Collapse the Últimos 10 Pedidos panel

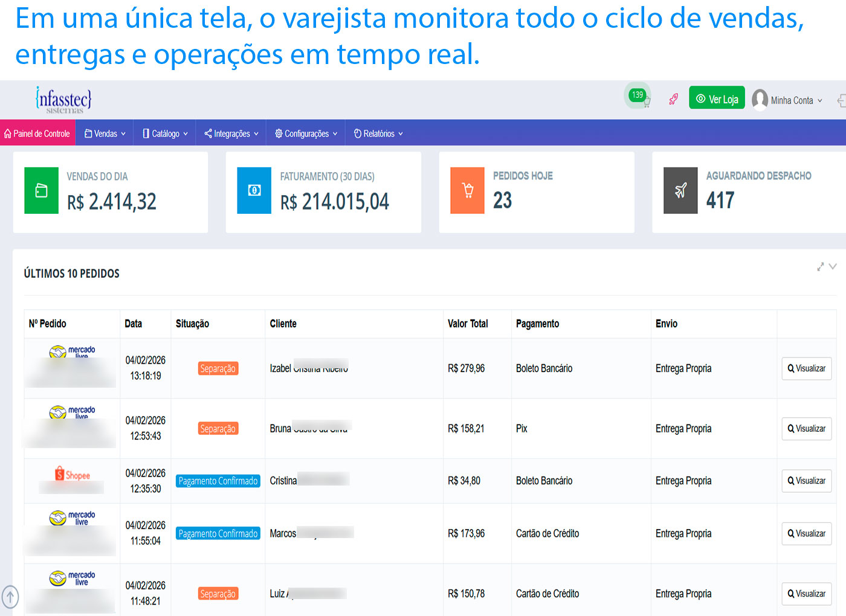pos(833,266)
